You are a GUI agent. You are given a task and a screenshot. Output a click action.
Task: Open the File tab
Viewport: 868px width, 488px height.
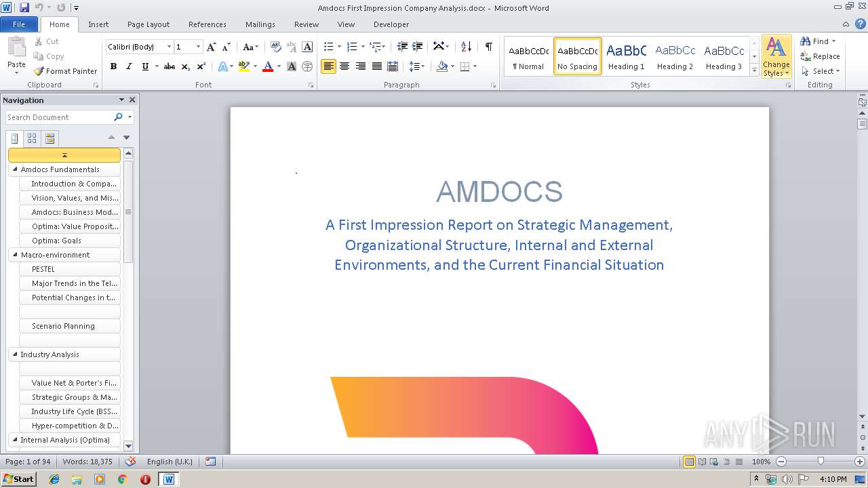coord(19,24)
